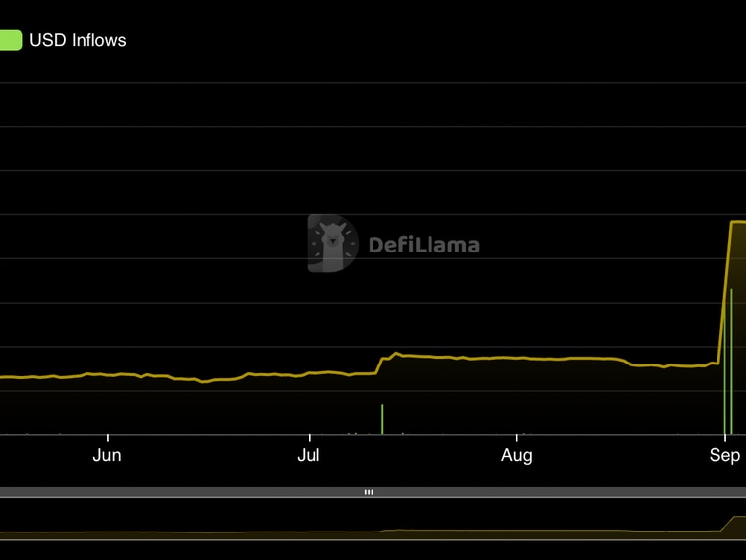
Task: Click the small green inflow bar in July
Action: (382, 419)
